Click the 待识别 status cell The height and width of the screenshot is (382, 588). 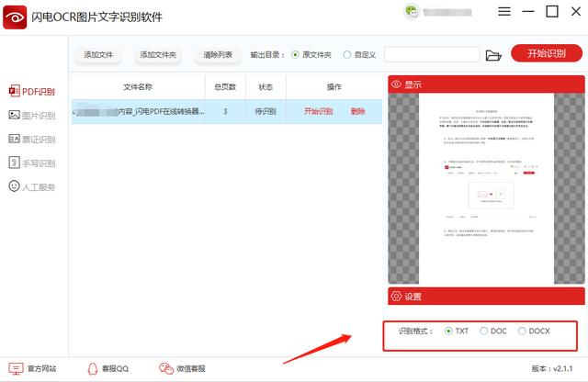(x=266, y=111)
